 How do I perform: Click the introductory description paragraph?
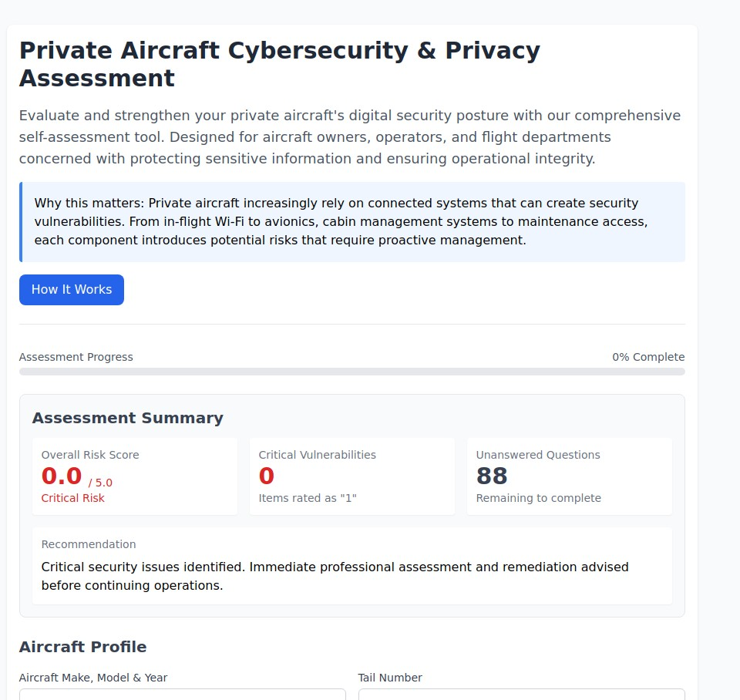pos(349,136)
